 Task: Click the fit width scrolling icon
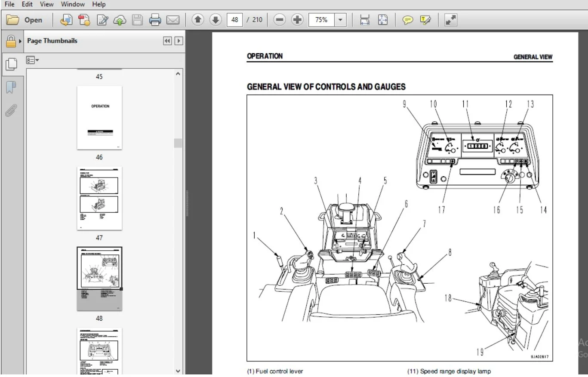click(x=365, y=20)
